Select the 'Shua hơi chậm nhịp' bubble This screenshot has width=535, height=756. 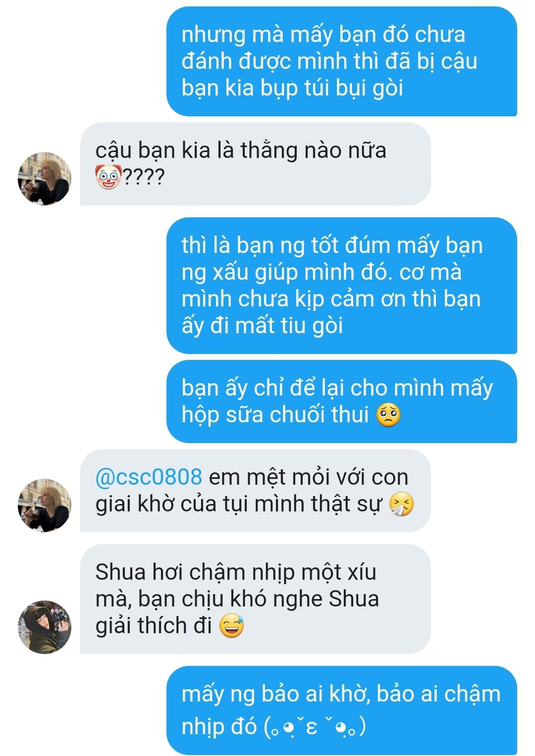(x=255, y=599)
